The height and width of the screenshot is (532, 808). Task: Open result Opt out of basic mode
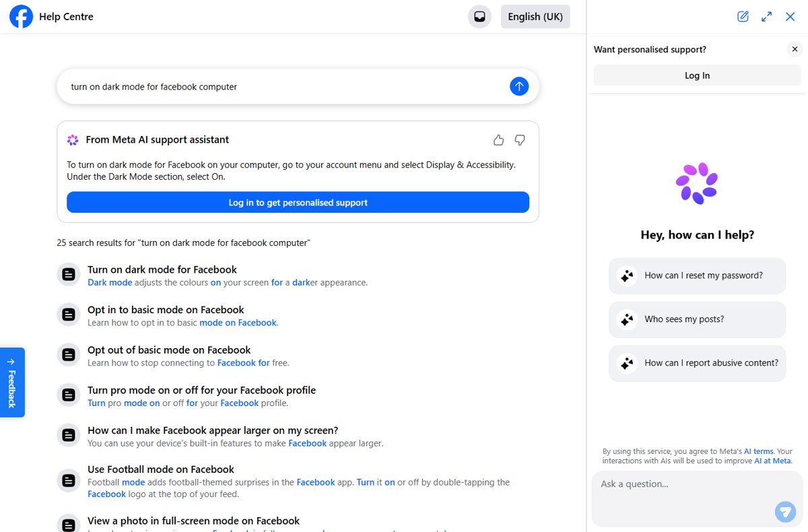(169, 350)
